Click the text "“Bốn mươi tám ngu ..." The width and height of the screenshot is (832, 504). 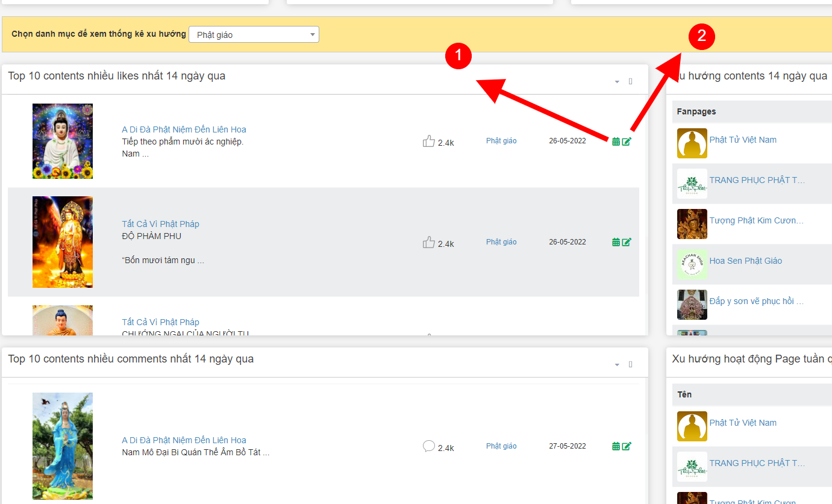[163, 261]
